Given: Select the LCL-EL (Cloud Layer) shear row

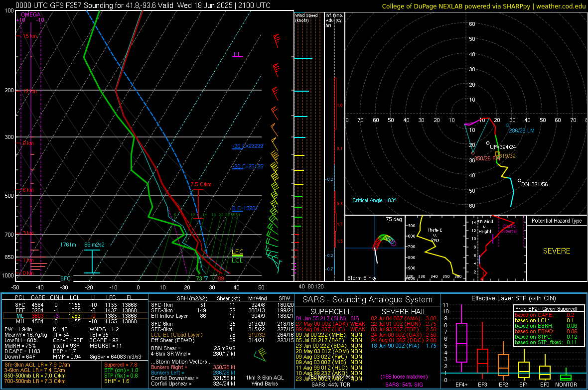Looking at the screenshot, I should coord(222,335).
